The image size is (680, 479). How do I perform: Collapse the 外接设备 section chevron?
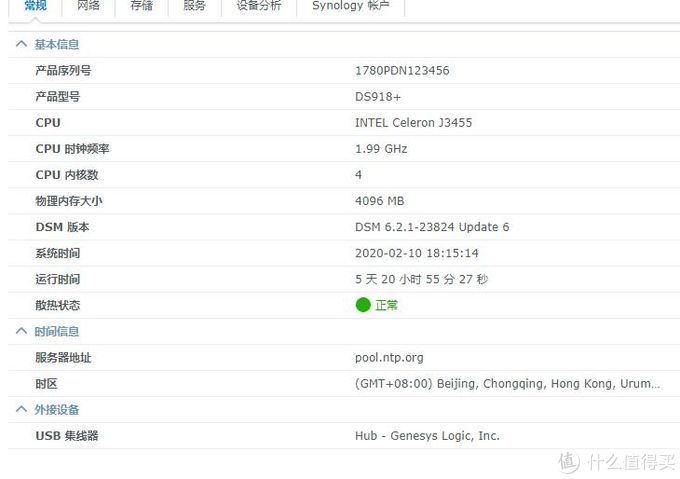coord(21,410)
